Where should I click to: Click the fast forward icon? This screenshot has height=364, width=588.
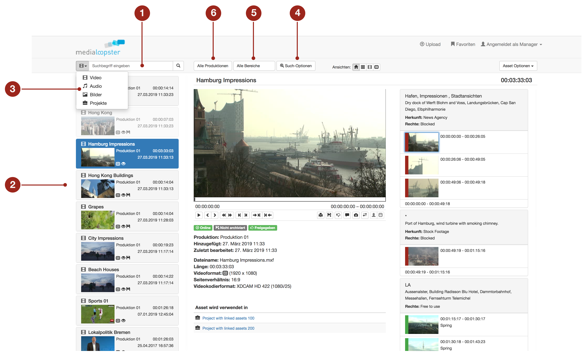tap(230, 215)
